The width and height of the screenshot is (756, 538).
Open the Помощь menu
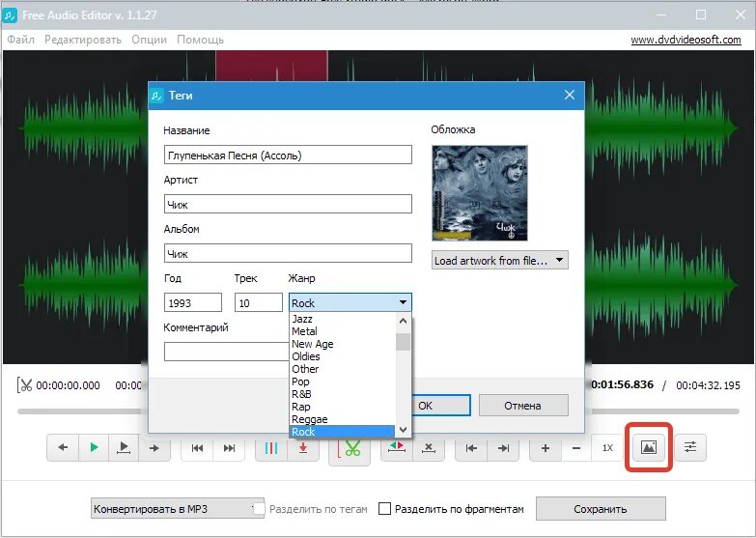pyautogui.click(x=200, y=40)
